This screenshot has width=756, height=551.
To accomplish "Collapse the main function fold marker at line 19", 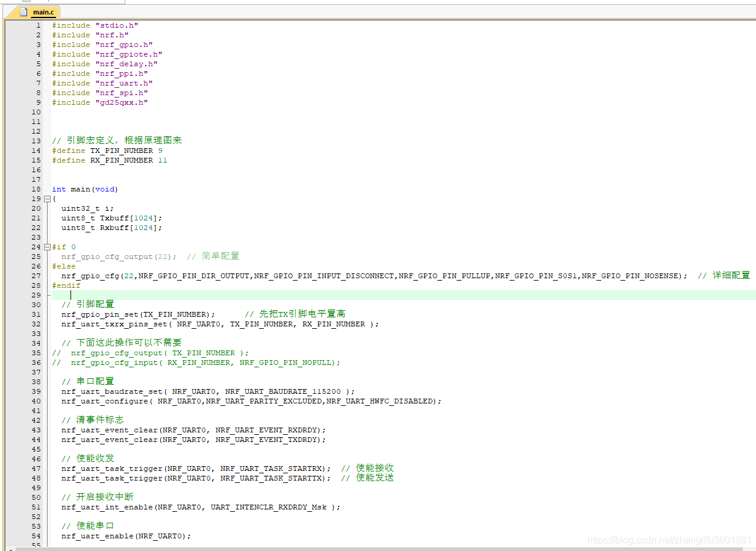I will [47, 199].
